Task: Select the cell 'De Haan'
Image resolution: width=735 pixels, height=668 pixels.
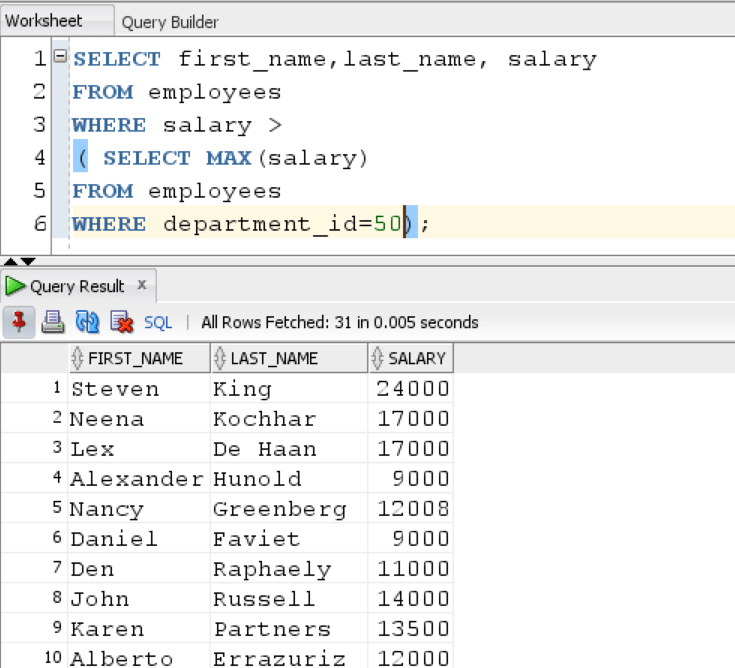Action: coord(289,449)
